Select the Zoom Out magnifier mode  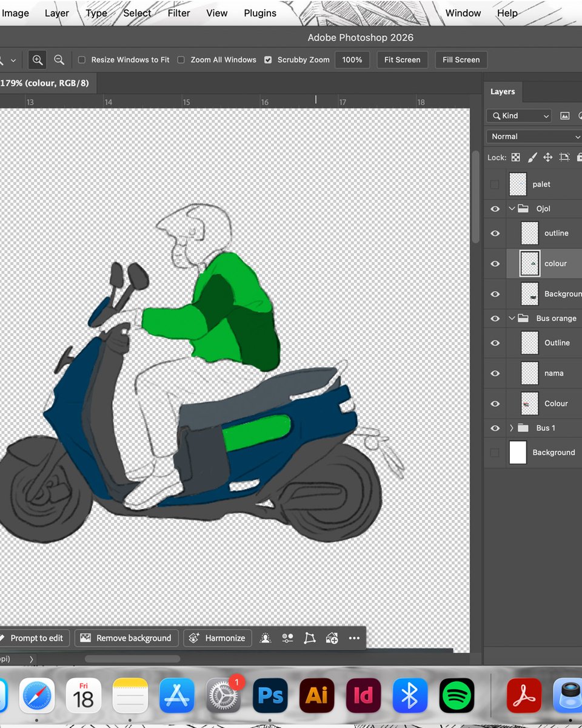[x=59, y=59]
